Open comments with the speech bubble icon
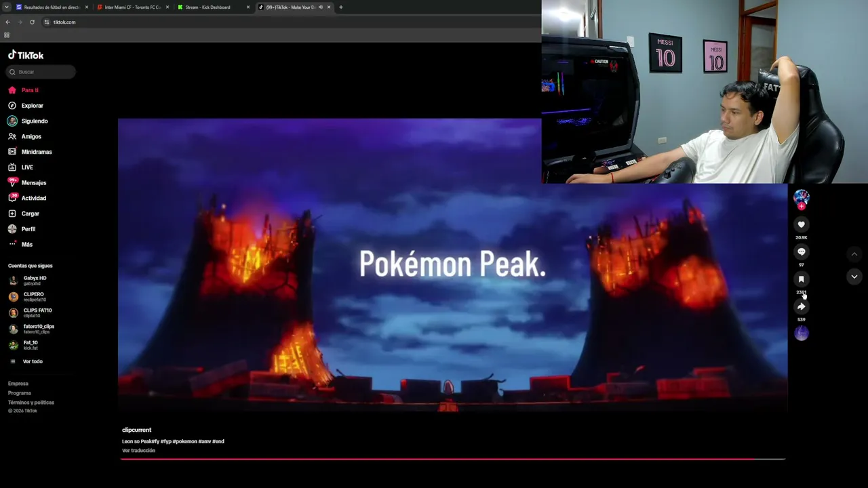This screenshot has width=868, height=488. coord(801,251)
